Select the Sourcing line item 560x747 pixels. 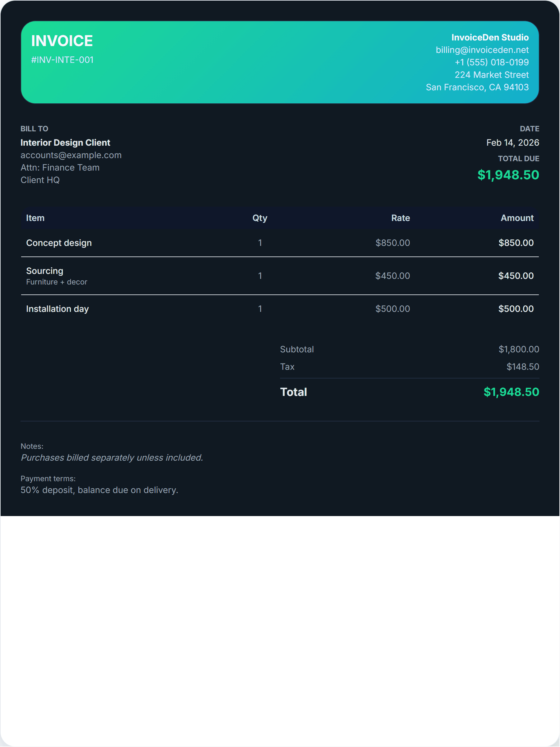click(x=44, y=271)
